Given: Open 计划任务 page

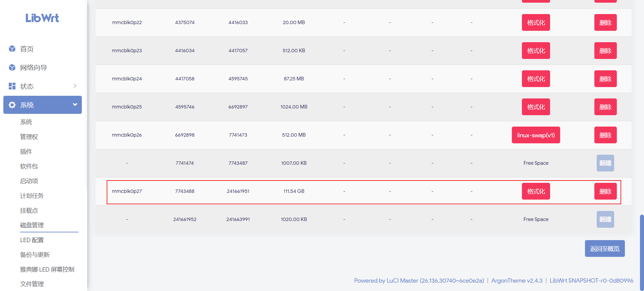Looking at the screenshot, I should pos(32,196).
